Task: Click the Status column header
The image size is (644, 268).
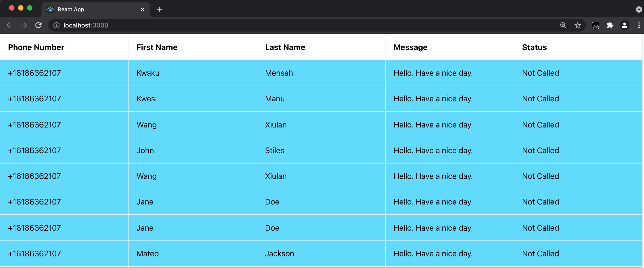Action: pos(534,47)
